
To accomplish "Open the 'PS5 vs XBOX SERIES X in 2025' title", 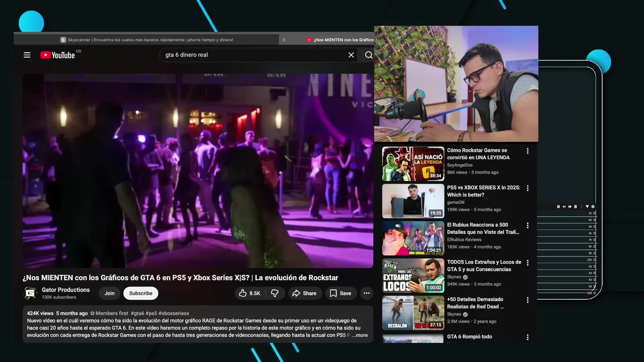I will [x=484, y=191].
